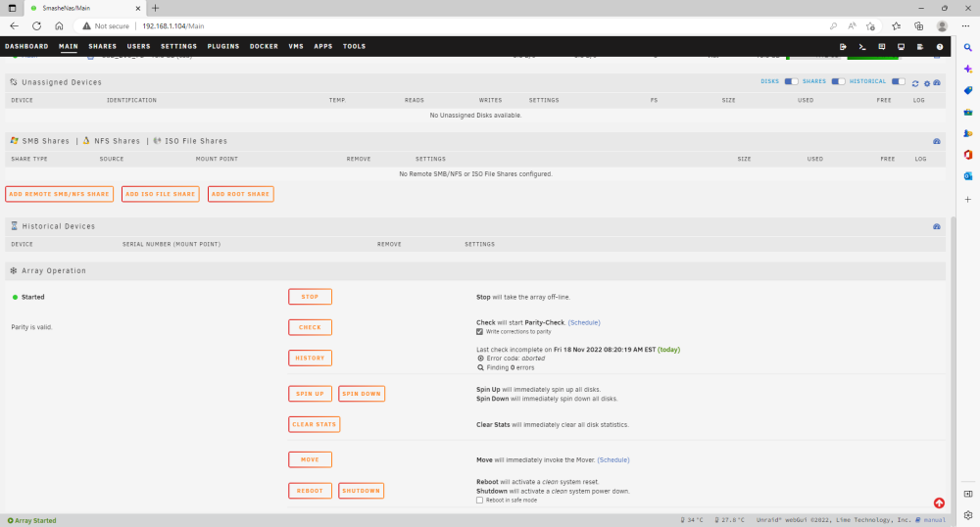Image resolution: width=980 pixels, height=527 pixels.
Task: Click the Shutdown button
Action: 362,491
